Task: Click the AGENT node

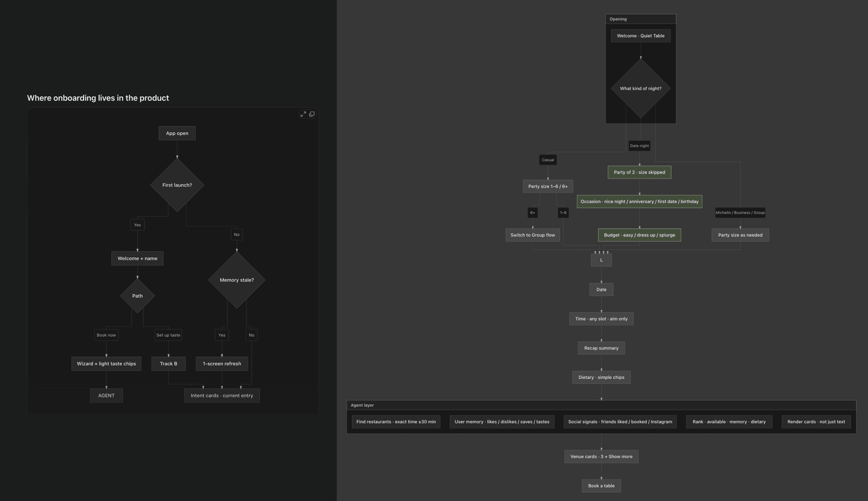Action: tap(106, 395)
